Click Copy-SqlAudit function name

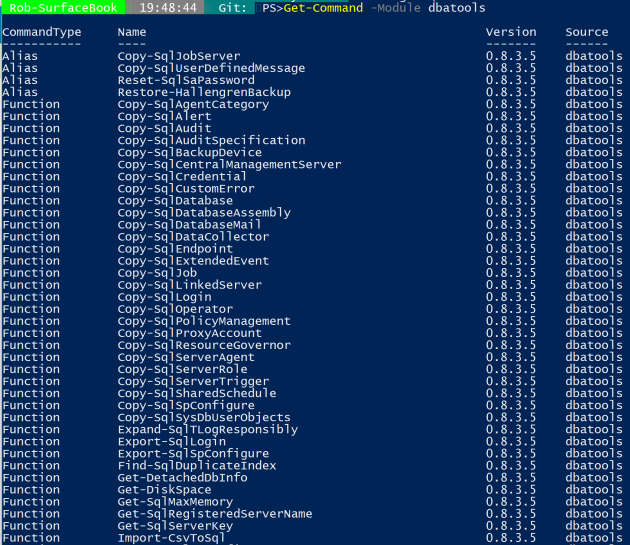(x=164, y=129)
